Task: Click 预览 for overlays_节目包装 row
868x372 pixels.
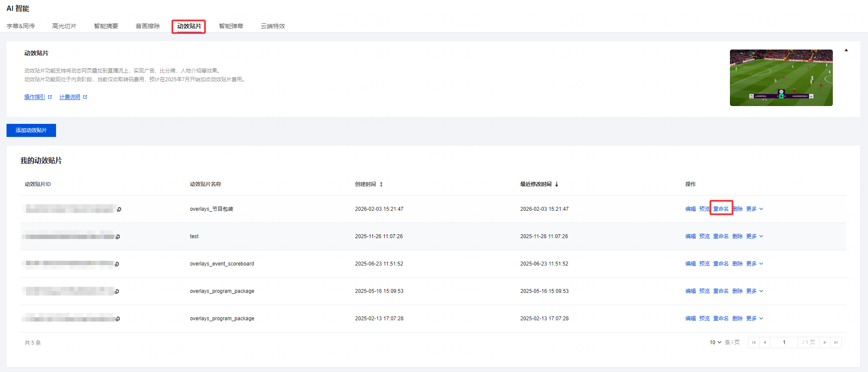Action: click(704, 209)
